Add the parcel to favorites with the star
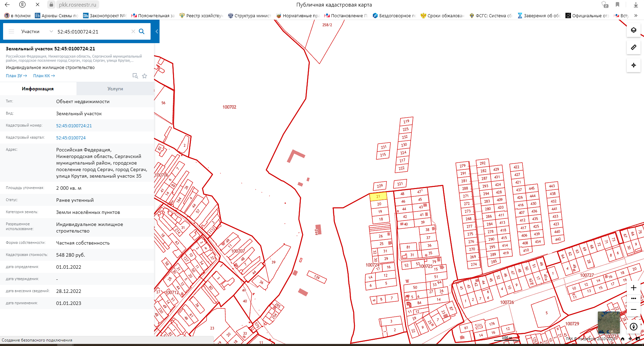 point(145,76)
